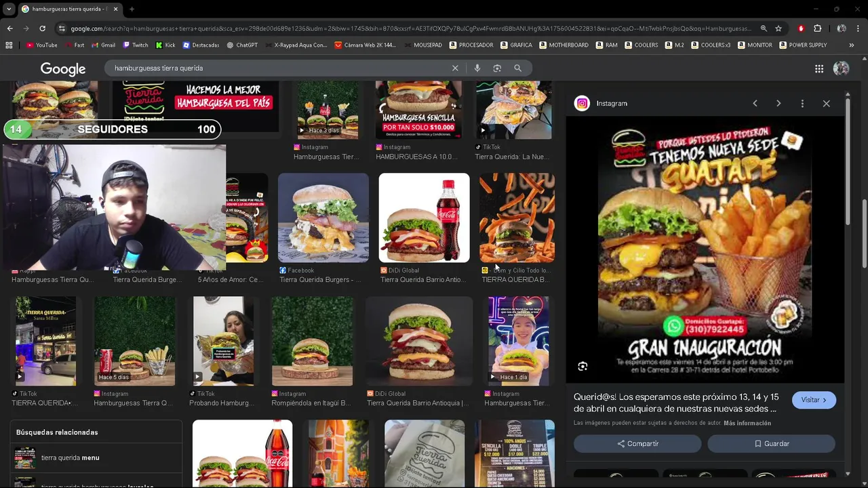Open the GRAFICA bookmark

(x=517, y=45)
